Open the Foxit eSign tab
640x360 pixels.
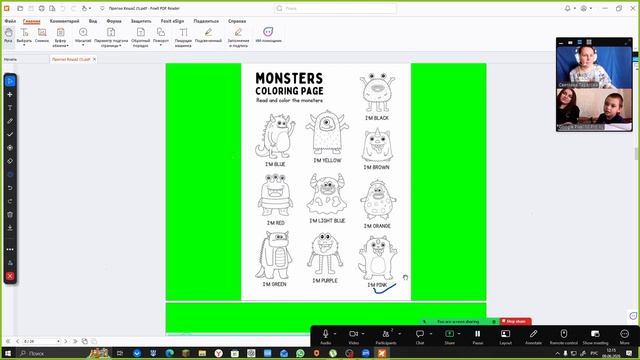pyautogui.click(x=172, y=21)
